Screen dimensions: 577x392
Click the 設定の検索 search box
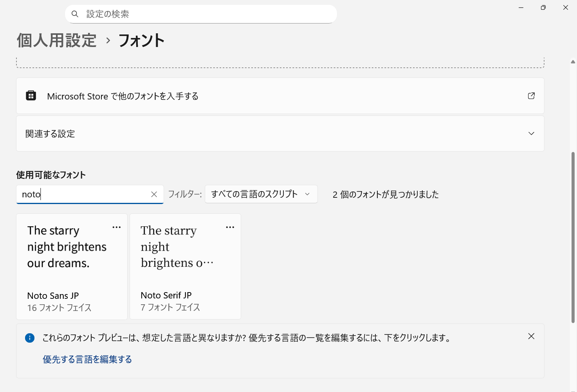(200, 14)
